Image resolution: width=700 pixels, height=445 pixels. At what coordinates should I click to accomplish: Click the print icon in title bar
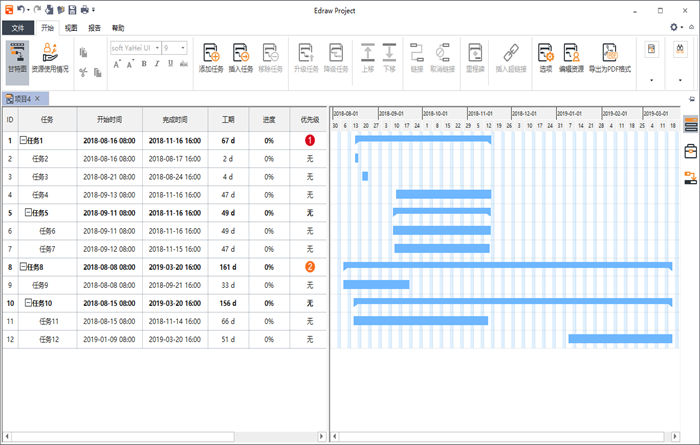click(85, 9)
